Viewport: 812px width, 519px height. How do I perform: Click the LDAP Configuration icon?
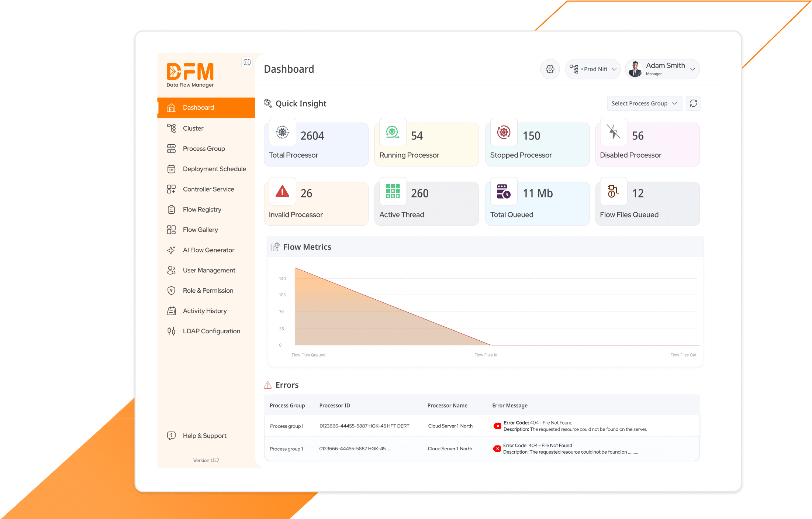pos(171,331)
